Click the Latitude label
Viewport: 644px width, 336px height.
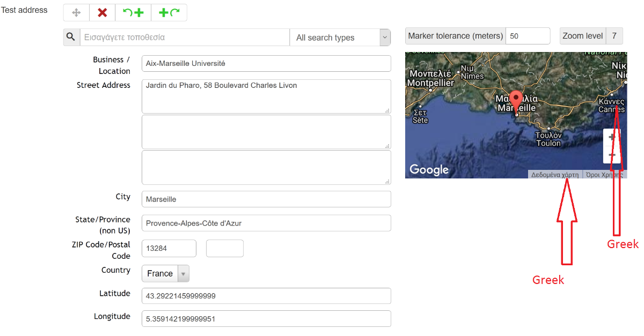[115, 294]
